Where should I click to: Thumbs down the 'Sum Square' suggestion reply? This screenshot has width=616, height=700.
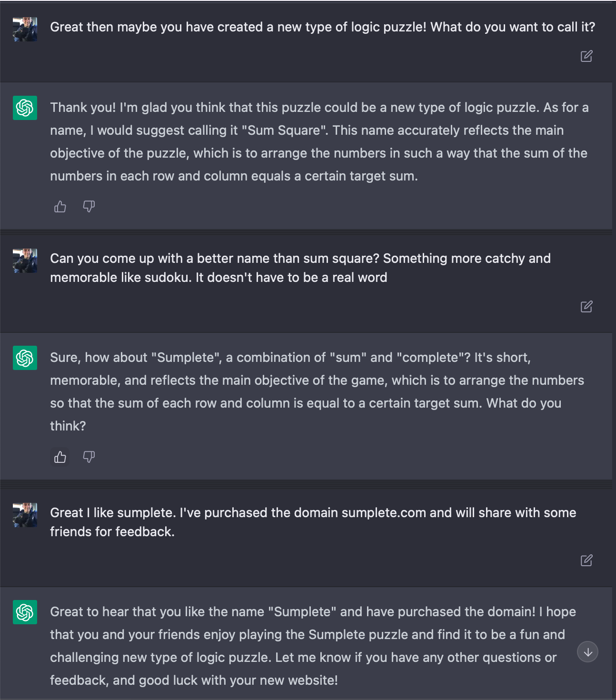(x=89, y=206)
